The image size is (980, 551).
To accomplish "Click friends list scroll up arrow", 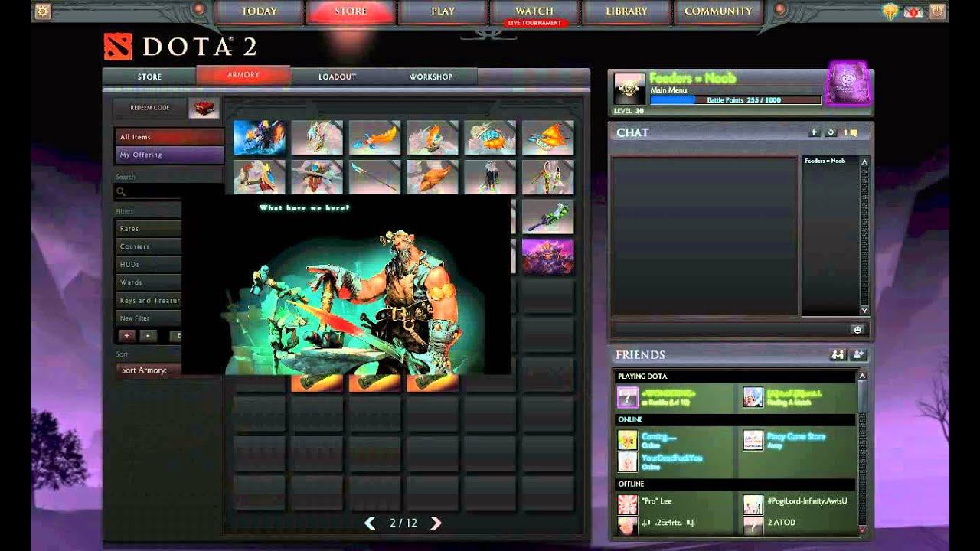I will point(863,376).
